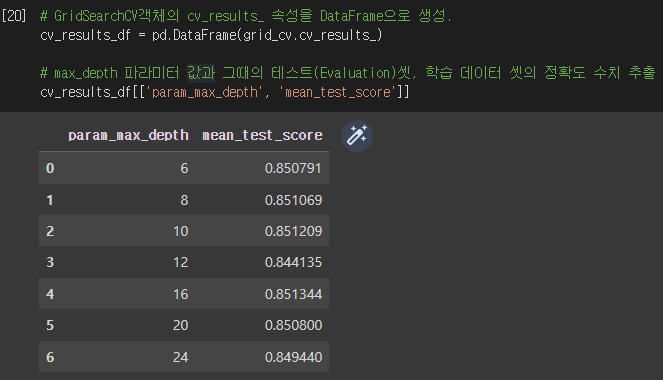Click max depth value 6 in row 0
The height and width of the screenshot is (380, 663).
click(x=184, y=168)
